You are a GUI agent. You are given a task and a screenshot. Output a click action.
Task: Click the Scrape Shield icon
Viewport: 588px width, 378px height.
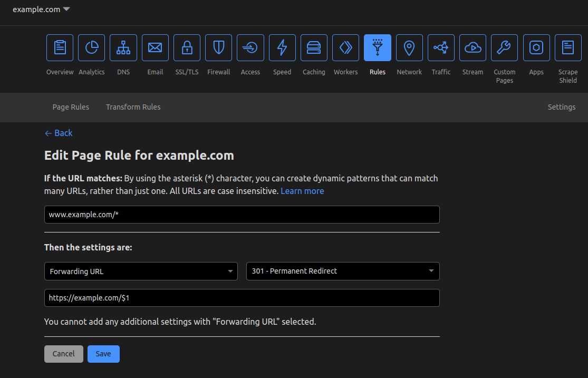568,47
